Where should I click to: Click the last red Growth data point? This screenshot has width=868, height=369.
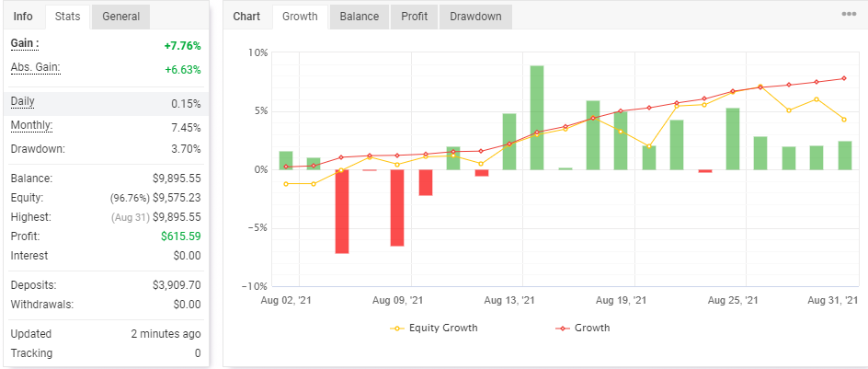[x=844, y=78]
